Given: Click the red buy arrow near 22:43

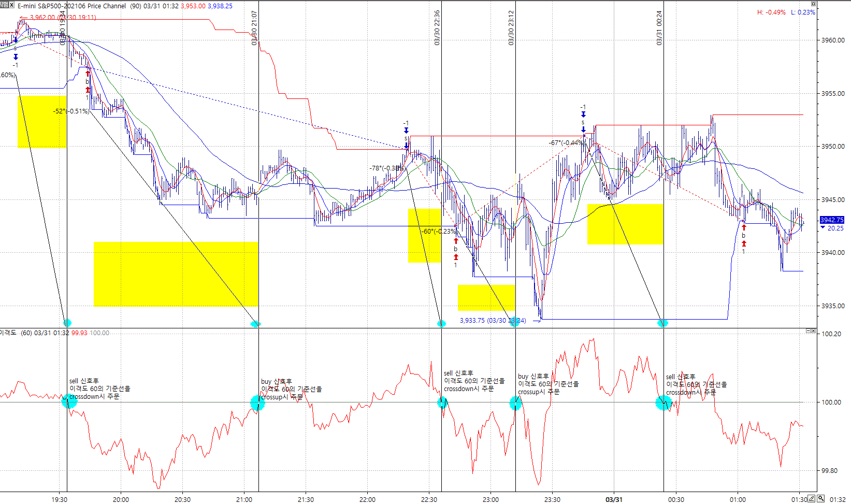Looking at the screenshot, I should (456, 241).
